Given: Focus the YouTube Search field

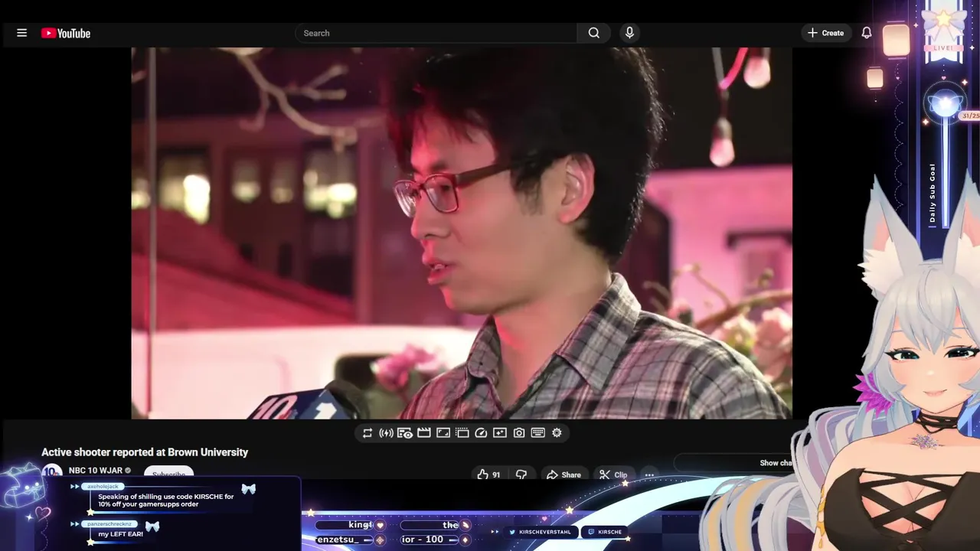Looking at the screenshot, I should click(436, 33).
